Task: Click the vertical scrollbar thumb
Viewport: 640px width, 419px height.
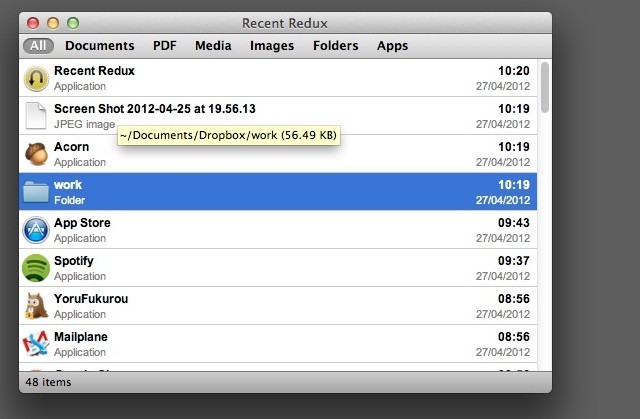Action: pyautogui.click(x=544, y=87)
